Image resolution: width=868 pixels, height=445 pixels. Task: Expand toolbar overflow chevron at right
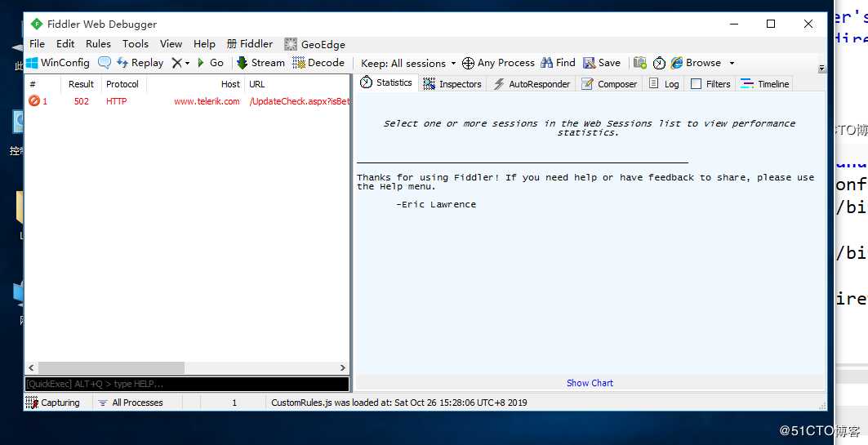(821, 69)
